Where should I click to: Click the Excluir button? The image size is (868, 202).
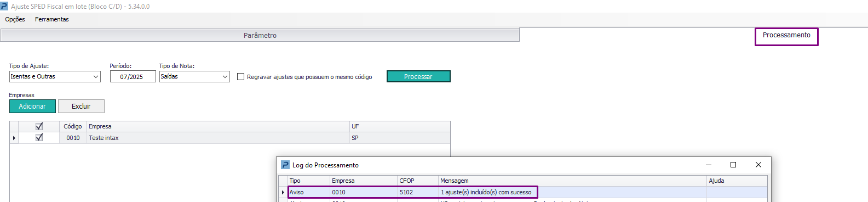click(x=81, y=106)
